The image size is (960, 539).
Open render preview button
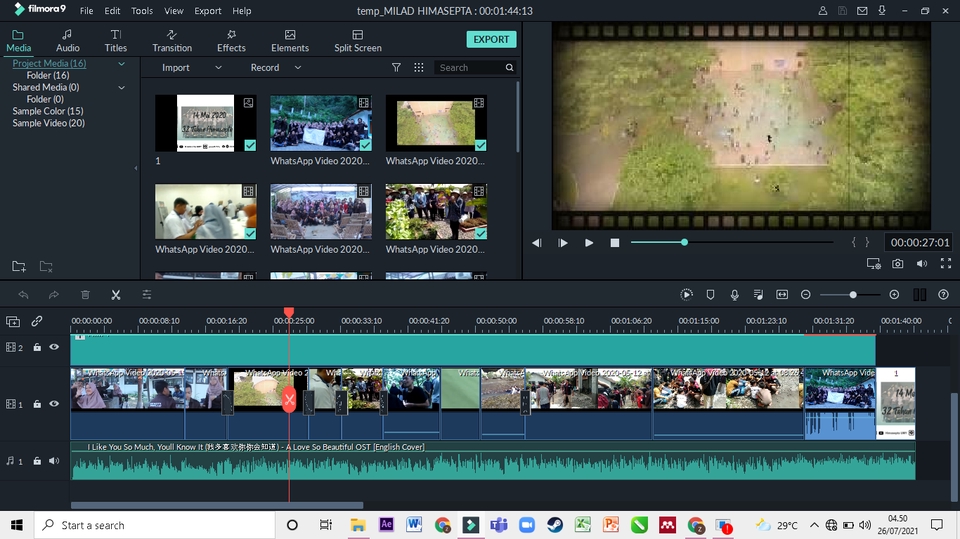click(686, 295)
